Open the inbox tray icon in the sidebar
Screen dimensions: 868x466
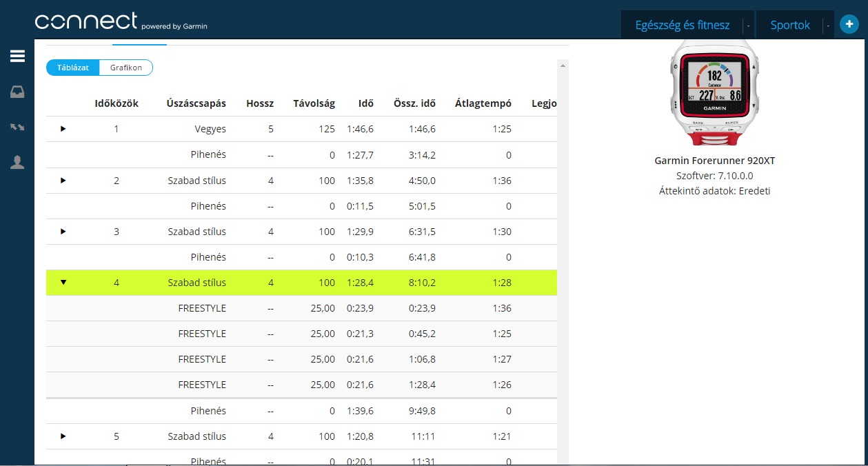click(x=17, y=92)
